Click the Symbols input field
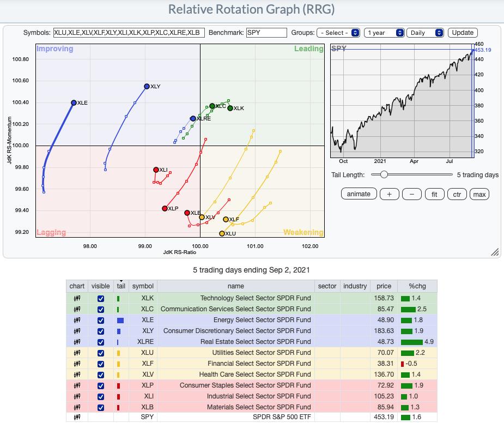 (x=129, y=33)
